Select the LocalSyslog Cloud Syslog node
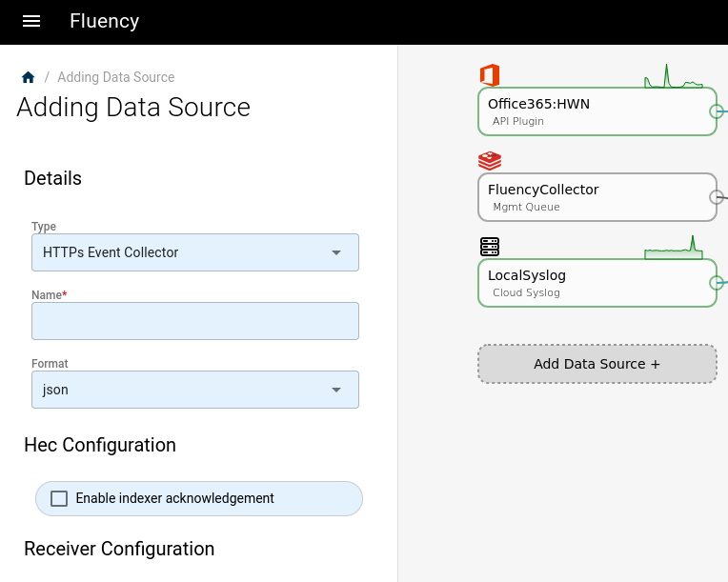The height and width of the screenshot is (582, 728). pyautogui.click(x=597, y=283)
